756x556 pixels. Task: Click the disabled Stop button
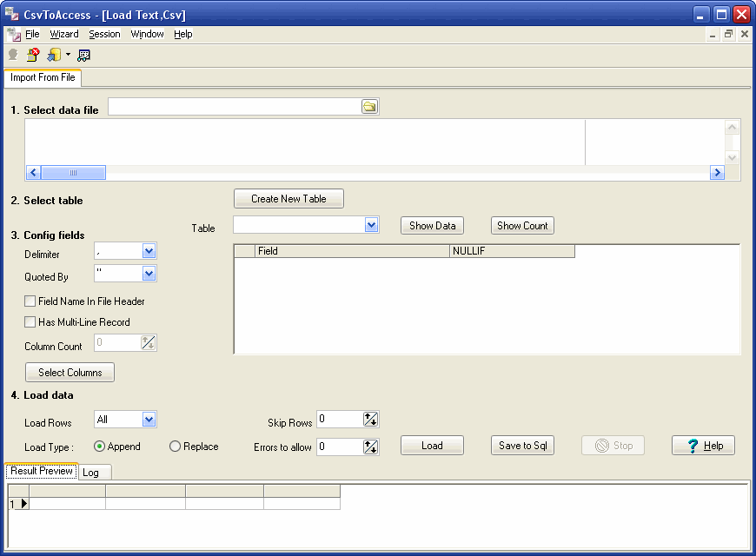click(613, 446)
